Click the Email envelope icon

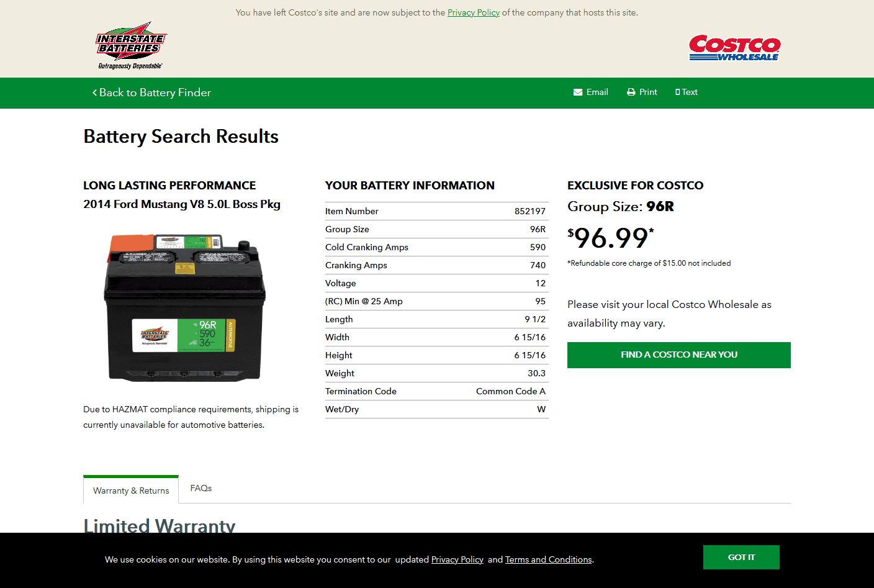click(578, 93)
